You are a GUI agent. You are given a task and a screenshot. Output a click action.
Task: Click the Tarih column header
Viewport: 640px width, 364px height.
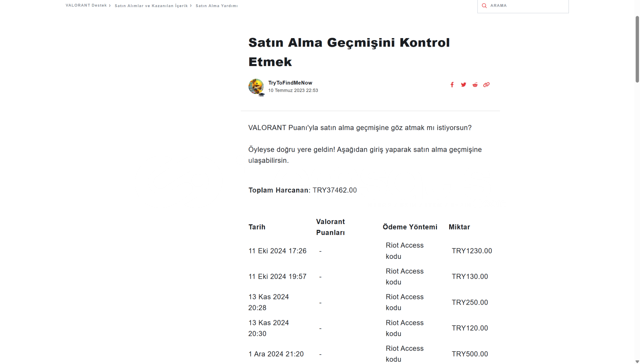tap(257, 227)
